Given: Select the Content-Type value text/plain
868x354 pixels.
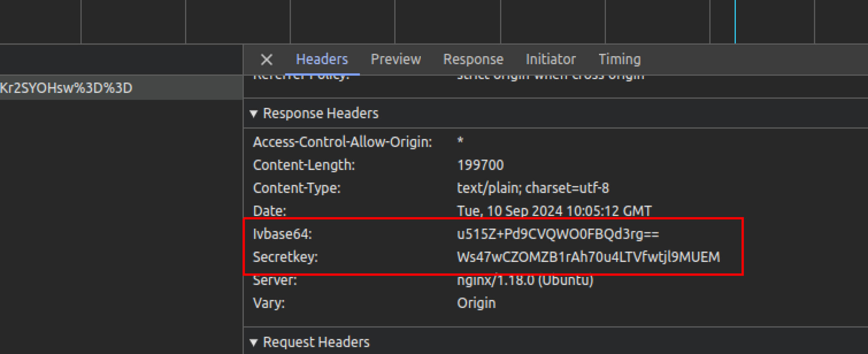Looking at the screenshot, I should tap(532, 188).
